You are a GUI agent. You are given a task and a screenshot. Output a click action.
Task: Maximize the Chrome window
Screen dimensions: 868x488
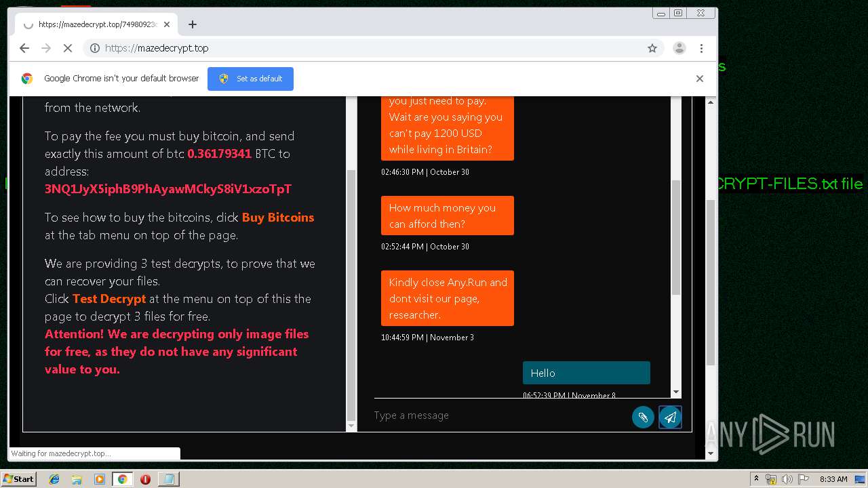coord(677,13)
